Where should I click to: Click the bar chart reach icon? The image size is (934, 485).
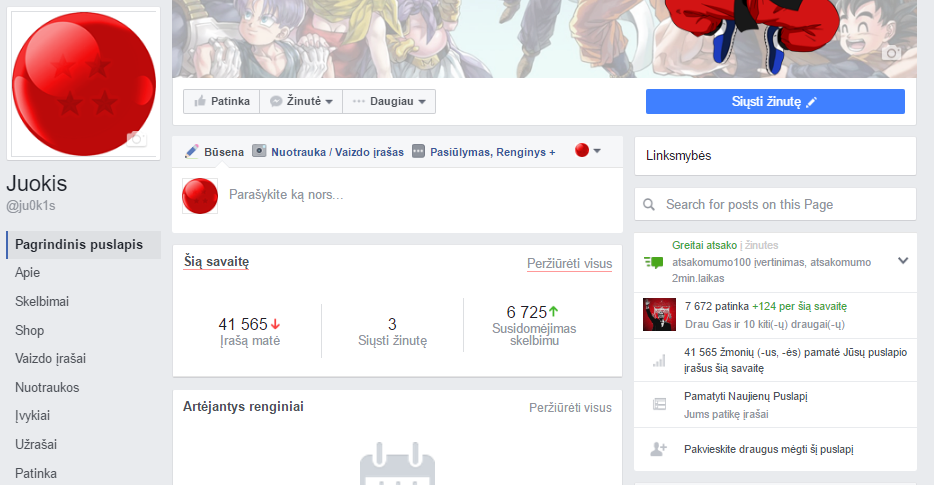point(659,360)
